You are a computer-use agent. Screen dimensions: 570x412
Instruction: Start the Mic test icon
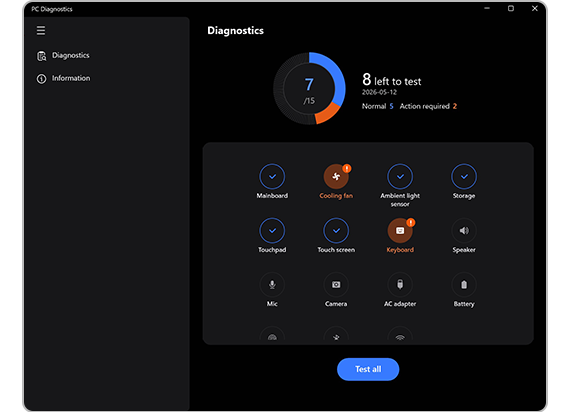tap(272, 284)
